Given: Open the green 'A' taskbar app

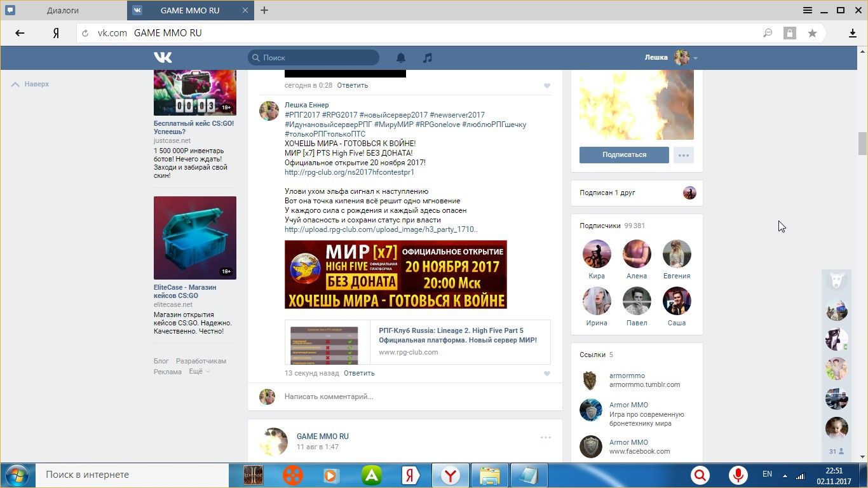Looking at the screenshot, I should click(372, 475).
